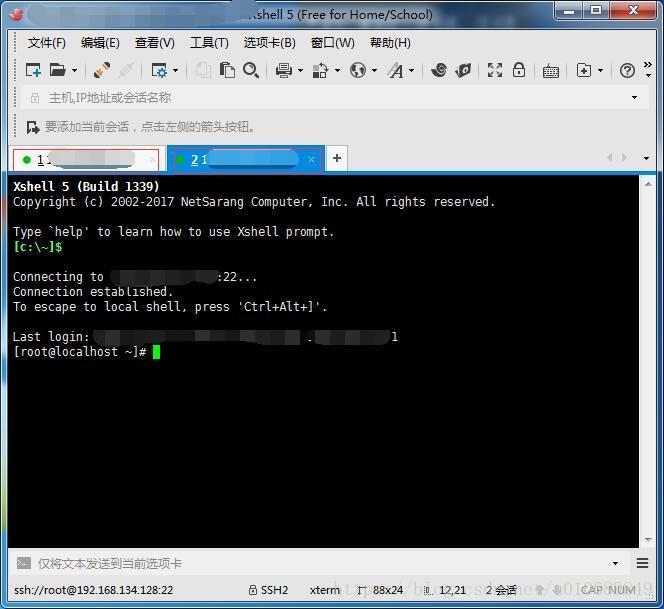Click the previous tab scroll arrow

click(610, 158)
